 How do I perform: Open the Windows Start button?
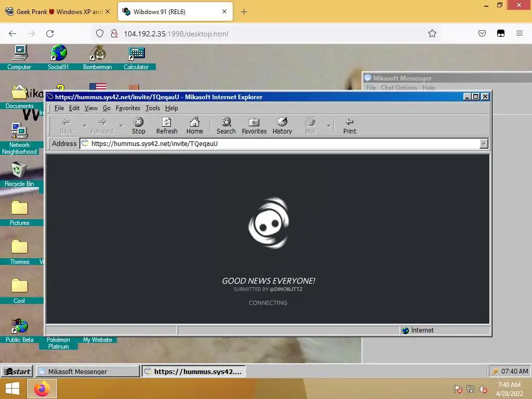pyautogui.click(x=12, y=389)
